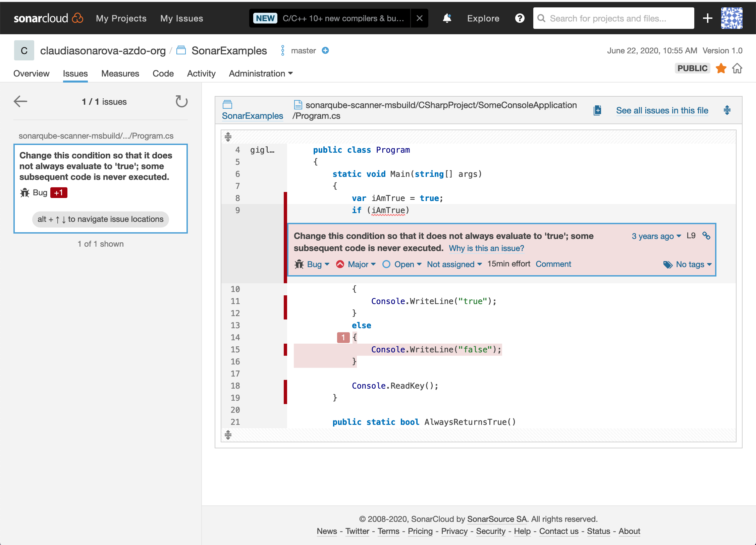
Task: Open the Overview tab
Action: coord(31,73)
